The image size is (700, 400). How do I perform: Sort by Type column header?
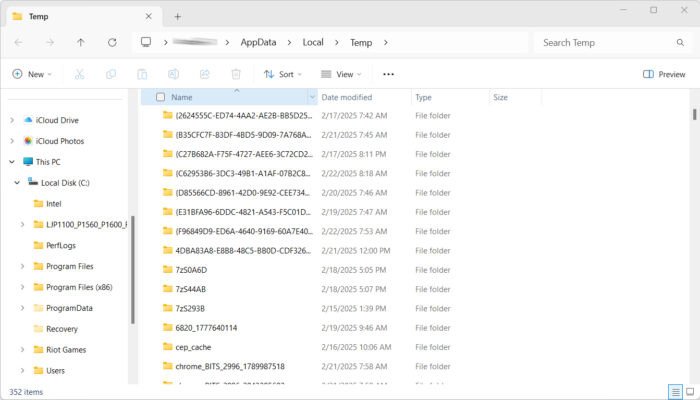pos(423,97)
